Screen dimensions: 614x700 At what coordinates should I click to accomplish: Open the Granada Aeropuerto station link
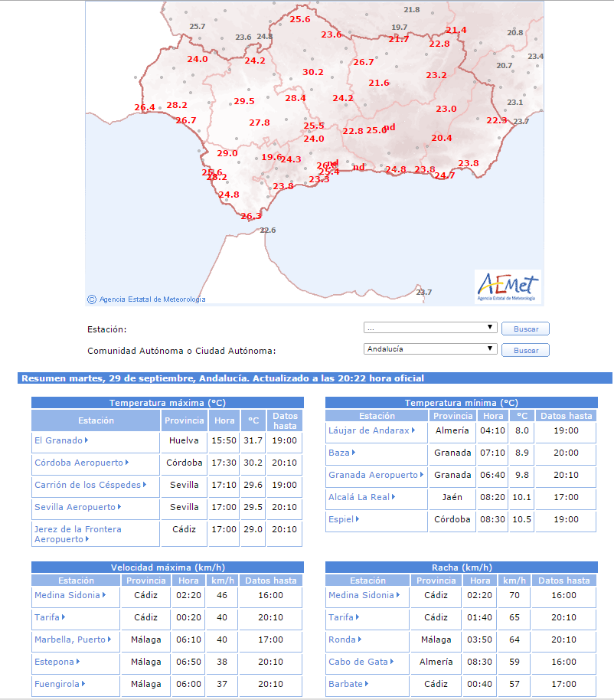(373, 475)
